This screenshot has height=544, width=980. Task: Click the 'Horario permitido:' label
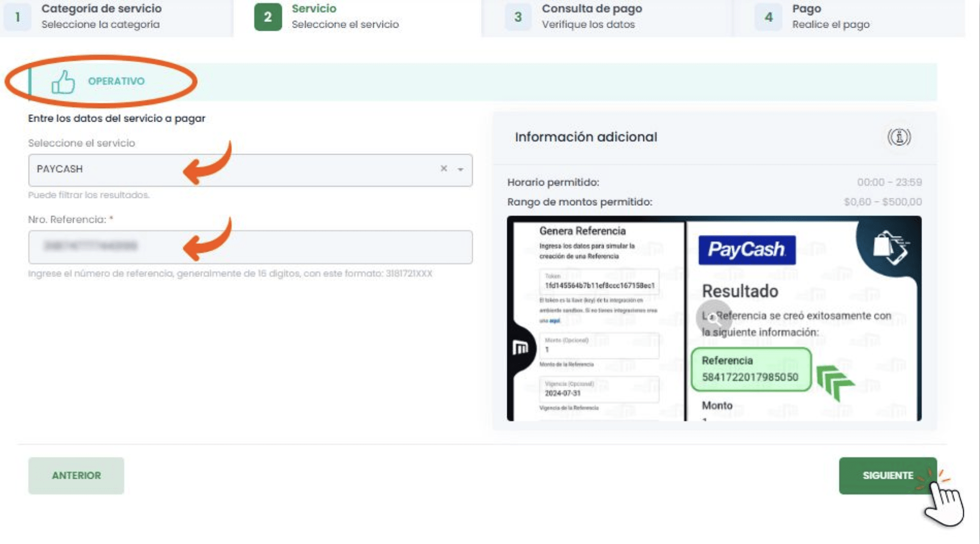(x=553, y=182)
